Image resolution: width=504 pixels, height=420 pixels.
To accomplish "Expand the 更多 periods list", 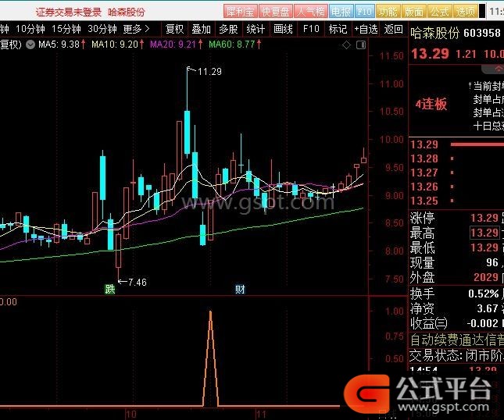I will point(137,29).
